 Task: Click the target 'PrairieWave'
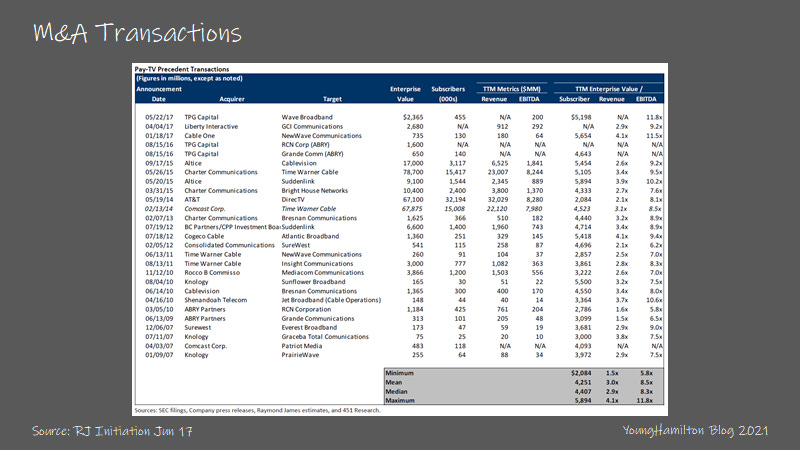click(x=300, y=356)
